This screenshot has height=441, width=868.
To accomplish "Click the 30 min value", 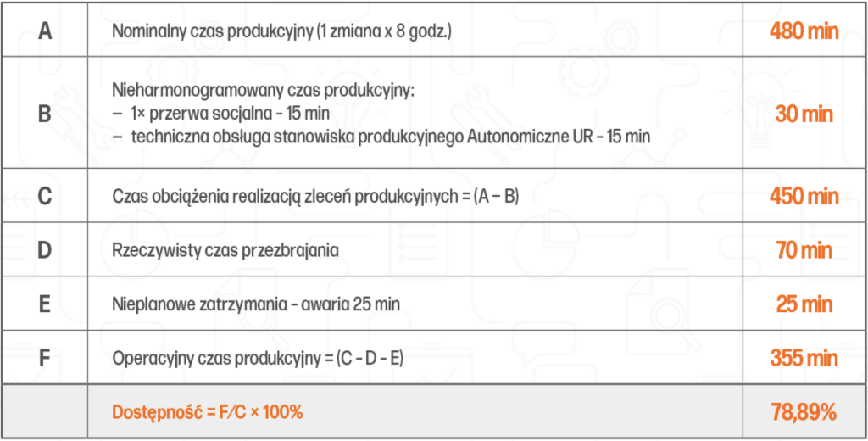I will 804,114.
